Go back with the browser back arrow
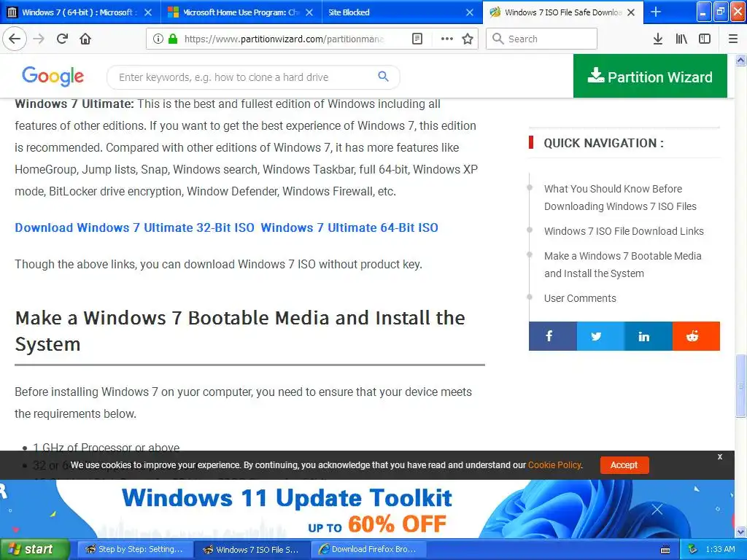The height and width of the screenshot is (560, 747). pyautogui.click(x=15, y=39)
